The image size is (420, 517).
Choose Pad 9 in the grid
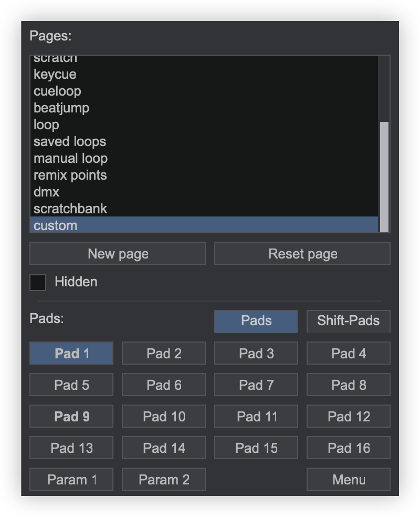click(71, 417)
